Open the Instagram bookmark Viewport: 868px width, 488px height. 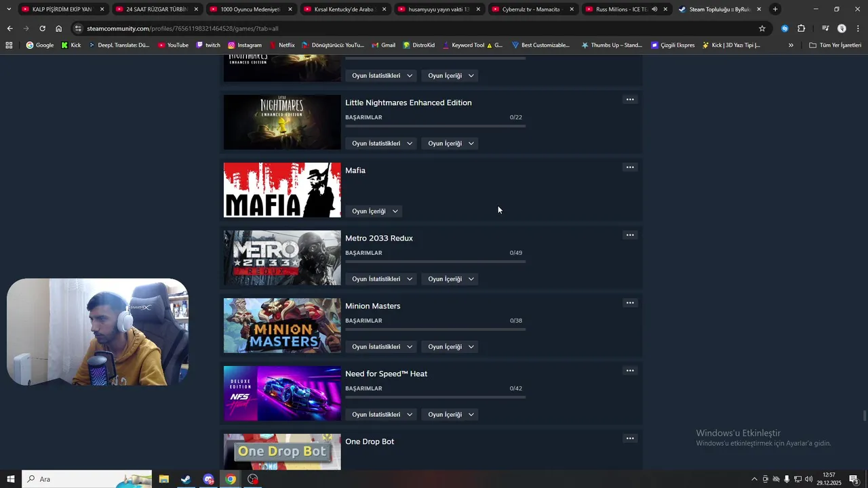[244, 45]
